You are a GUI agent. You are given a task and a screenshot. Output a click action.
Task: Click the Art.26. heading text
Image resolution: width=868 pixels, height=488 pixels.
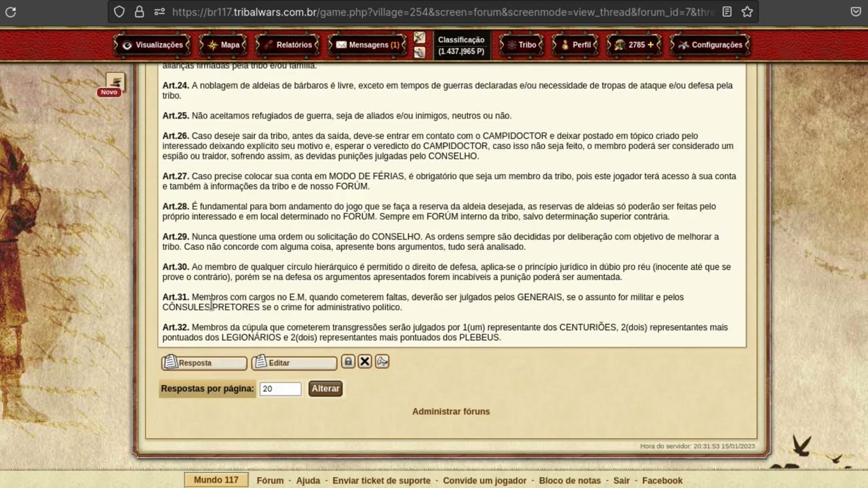[176, 136]
